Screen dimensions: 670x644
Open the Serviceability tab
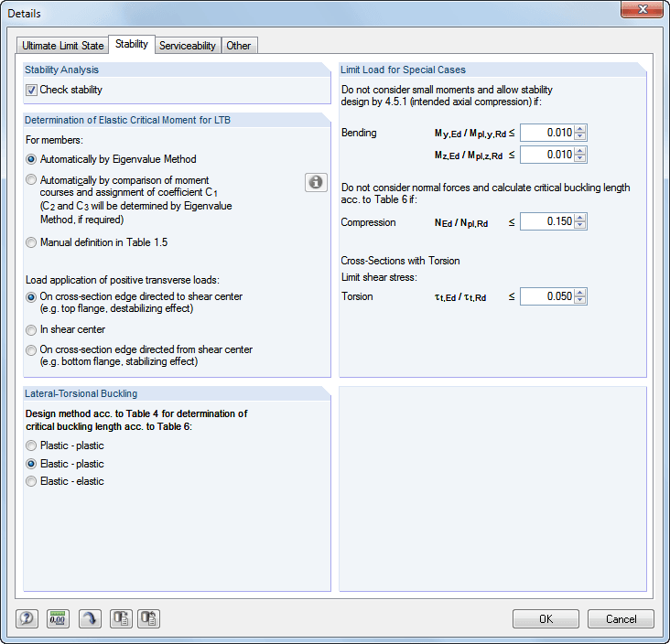(x=188, y=46)
